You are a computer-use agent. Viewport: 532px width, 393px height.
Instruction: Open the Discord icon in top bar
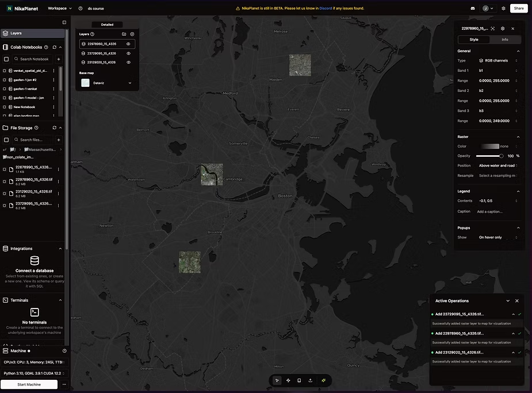[x=473, y=9]
